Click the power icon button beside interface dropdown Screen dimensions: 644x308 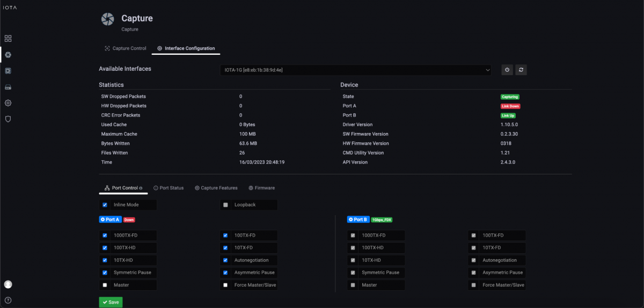(507, 70)
